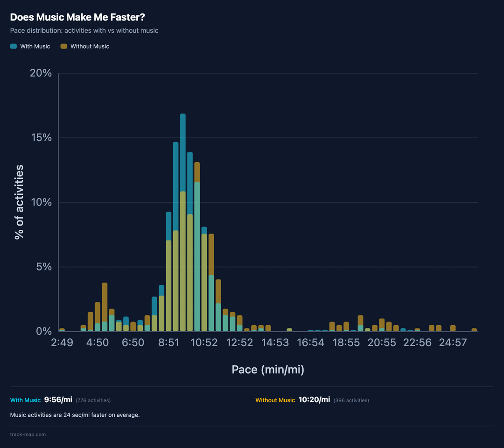Image resolution: width=504 pixels, height=448 pixels.
Task: Click the gold Without Music legend swatch
Action: tap(64, 46)
